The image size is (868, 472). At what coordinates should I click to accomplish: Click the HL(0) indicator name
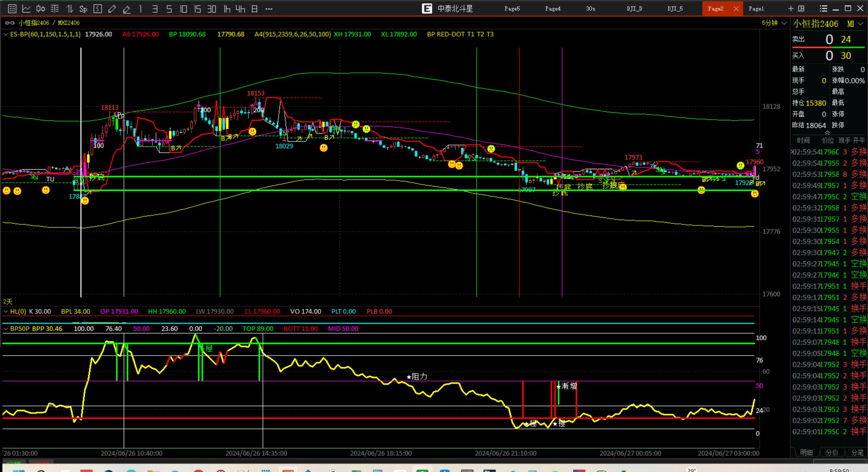pos(18,311)
